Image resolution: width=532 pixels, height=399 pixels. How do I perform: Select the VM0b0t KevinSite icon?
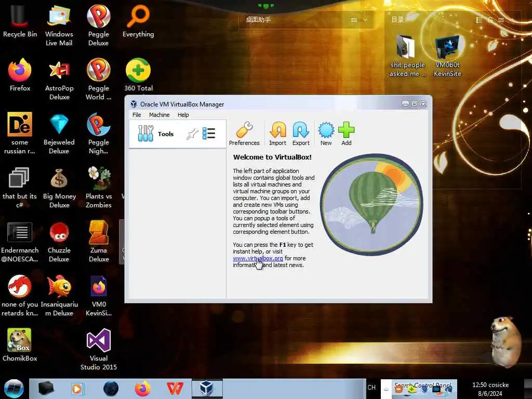[x=447, y=56]
